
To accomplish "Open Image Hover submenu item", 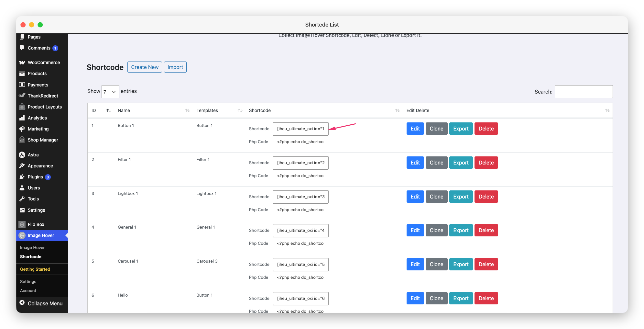I will (32, 248).
